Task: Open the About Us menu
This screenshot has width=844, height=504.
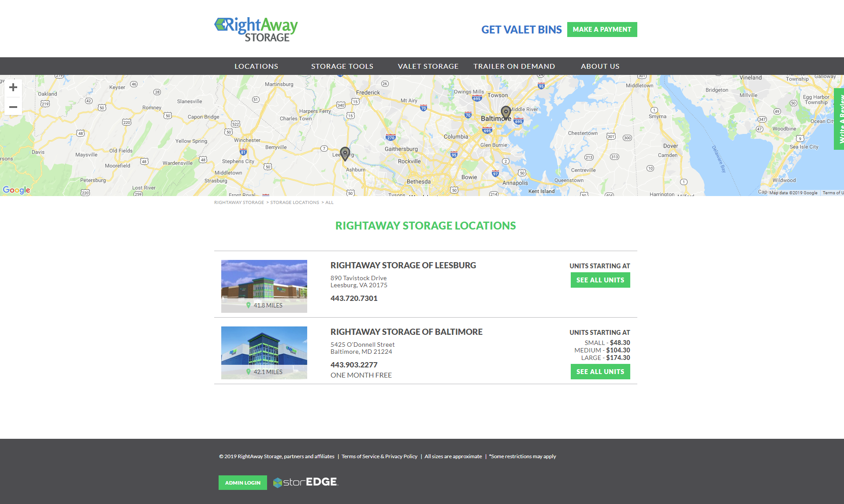Action: (600, 66)
